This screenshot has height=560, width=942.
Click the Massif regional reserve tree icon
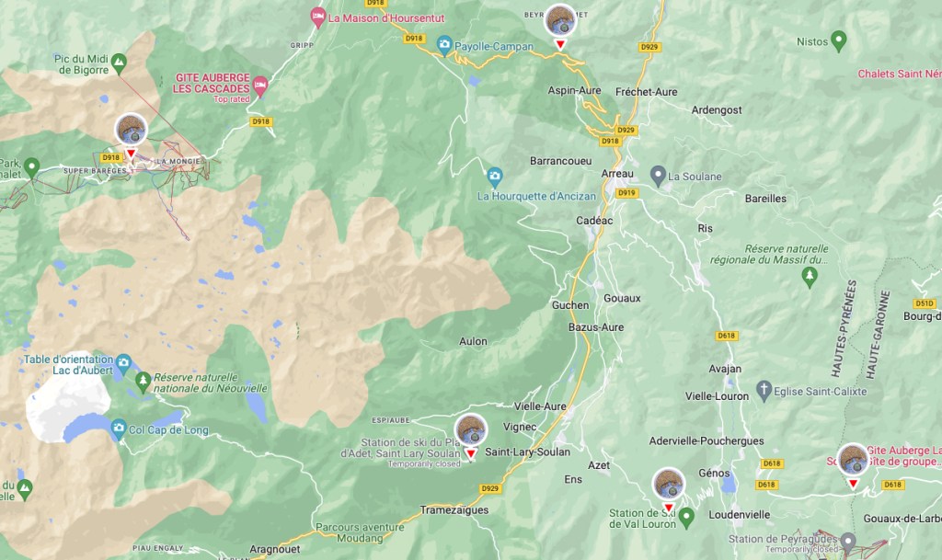click(x=810, y=277)
